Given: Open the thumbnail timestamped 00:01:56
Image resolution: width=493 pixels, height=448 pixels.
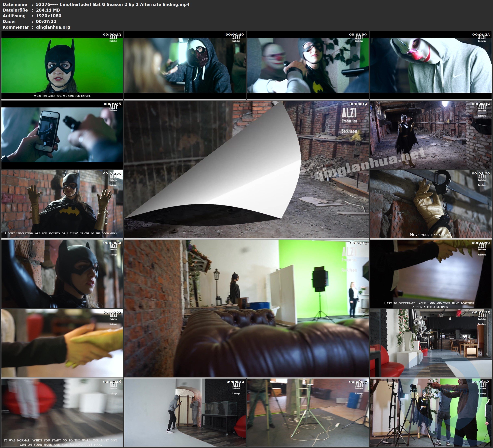Looking at the screenshot, I should (62, 135).
